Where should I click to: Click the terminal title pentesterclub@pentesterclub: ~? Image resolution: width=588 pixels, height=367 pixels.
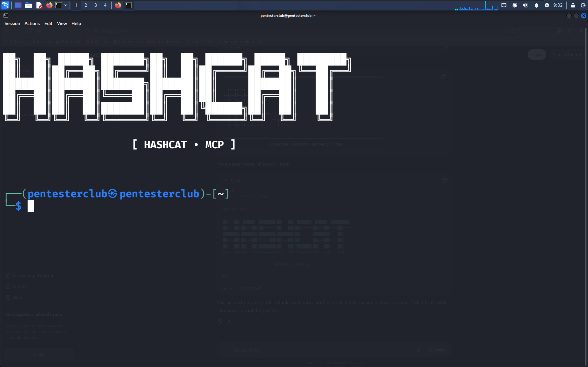click(288, 16)
